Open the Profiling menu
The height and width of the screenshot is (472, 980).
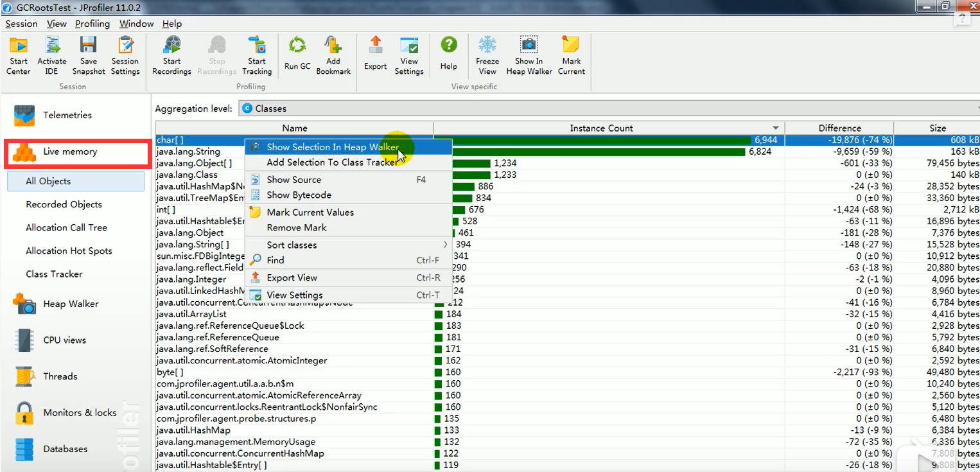[x=92, y=24]
